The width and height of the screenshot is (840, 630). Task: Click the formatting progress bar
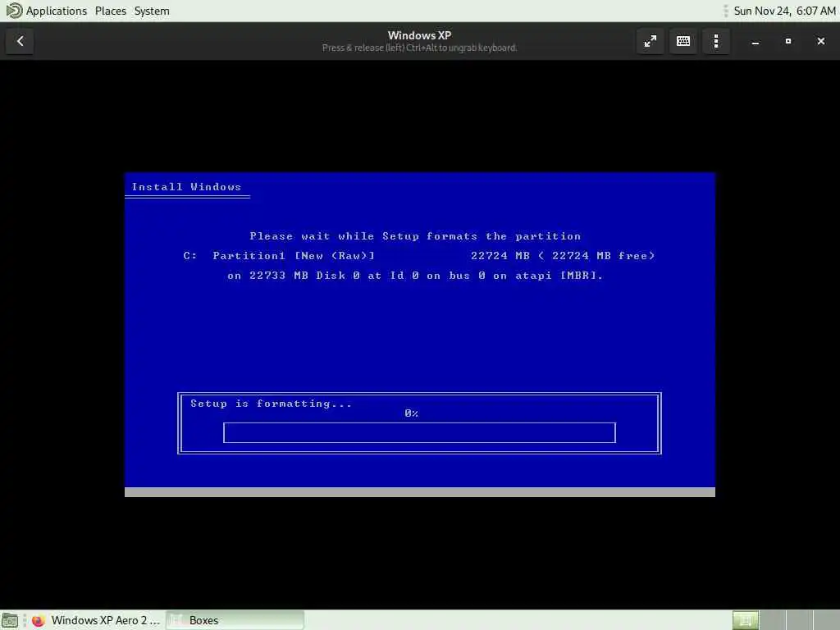[419, 432]
